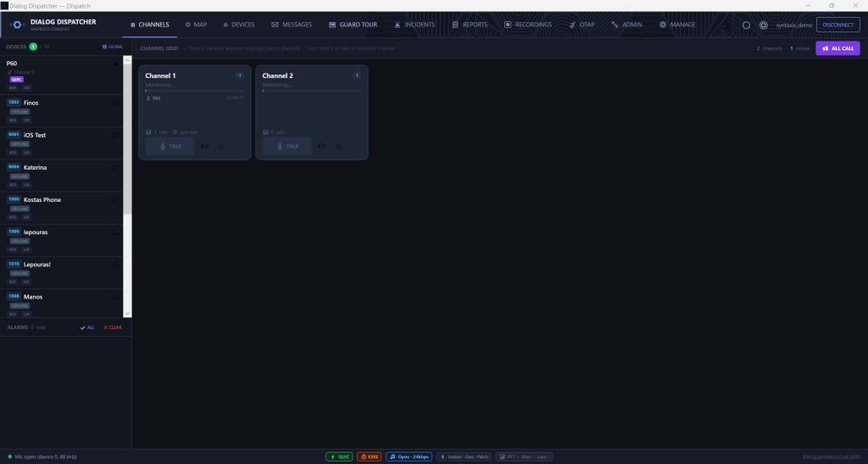Open the Incidents tab
This screenshot has height=464, width=868.
pyautogui.click(x=414, y=25)
